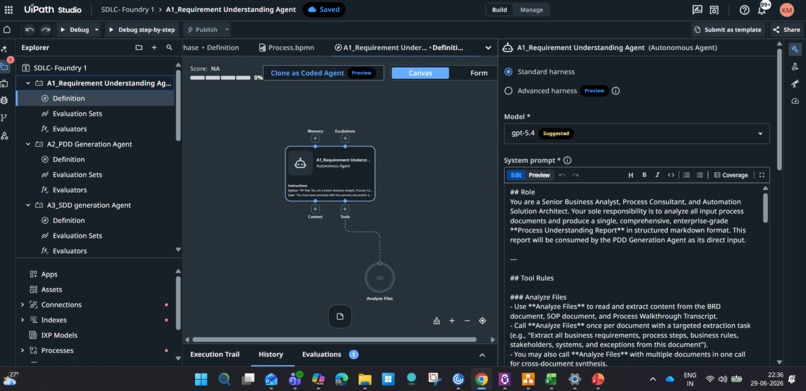Screen dimensions: 806x391
Task: Add Escalations to the agent node
Action: click(x=345, y=139)
